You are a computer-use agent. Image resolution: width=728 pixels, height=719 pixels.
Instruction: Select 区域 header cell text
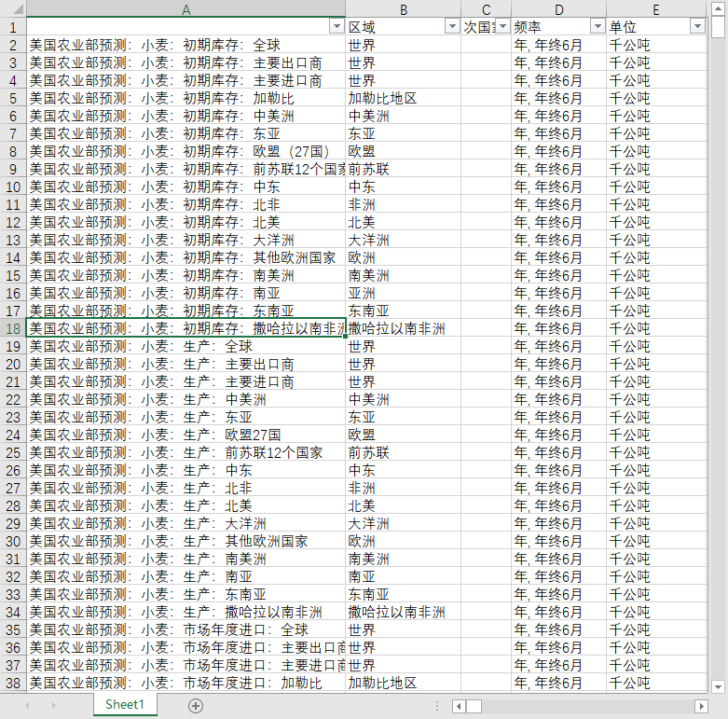362,27
